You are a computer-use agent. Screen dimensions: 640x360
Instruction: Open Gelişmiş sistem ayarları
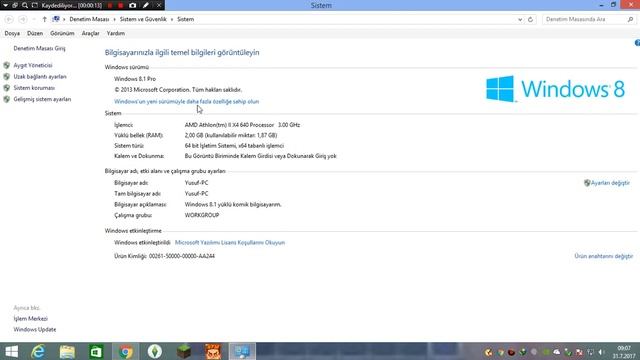(x=42, y=99)
